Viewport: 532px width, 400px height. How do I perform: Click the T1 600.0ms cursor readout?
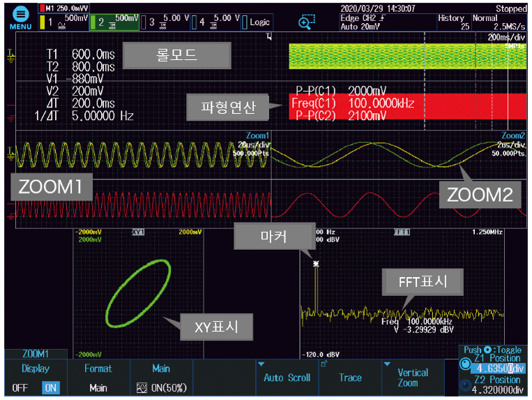pyautogui.click(x=81, y=54)
